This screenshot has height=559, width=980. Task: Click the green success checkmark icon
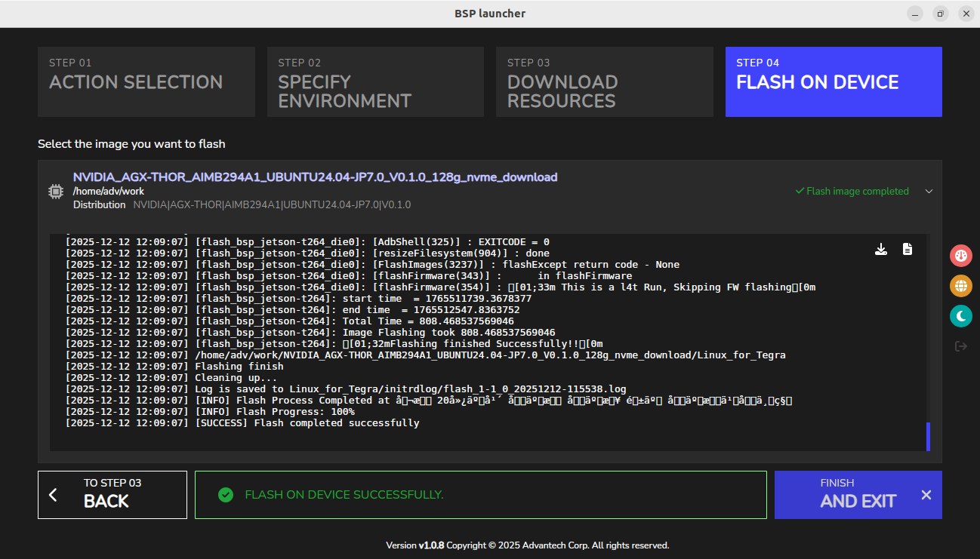pyautogui.click(x=225, y=495)
